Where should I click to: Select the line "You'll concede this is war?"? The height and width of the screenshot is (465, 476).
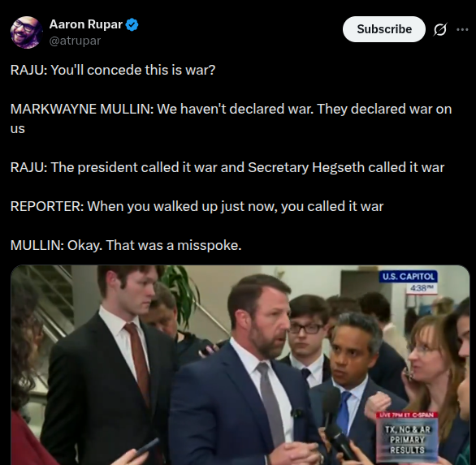pyautogui.click(x=132, y=70)
